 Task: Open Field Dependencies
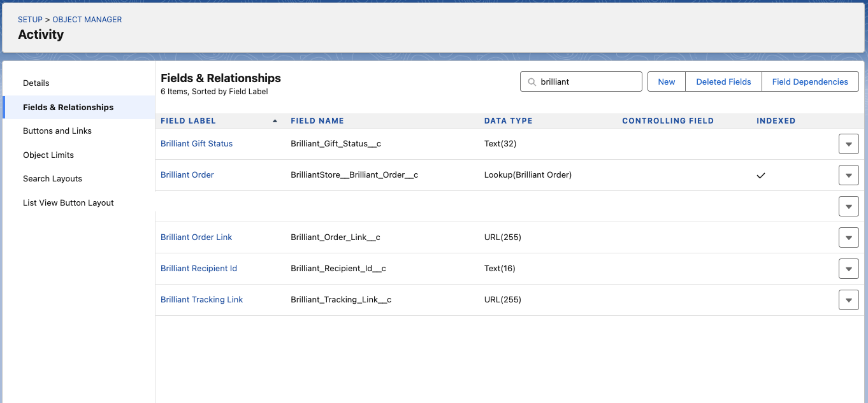click(x=810, y=82)
